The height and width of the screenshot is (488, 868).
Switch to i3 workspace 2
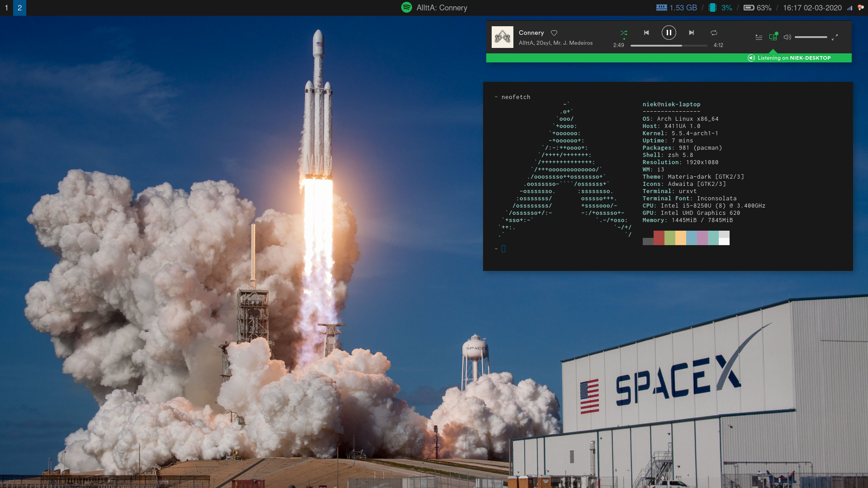19,8
